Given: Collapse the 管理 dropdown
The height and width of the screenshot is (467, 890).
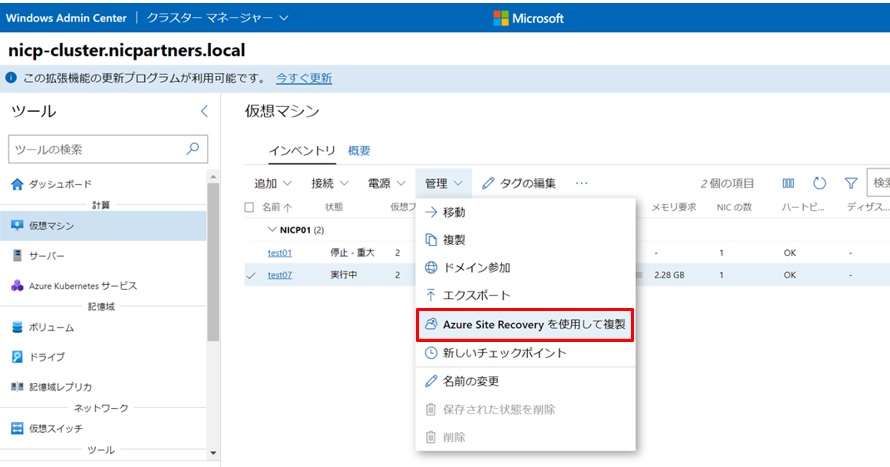Looking at the screenshot, I should click(444, 183).
